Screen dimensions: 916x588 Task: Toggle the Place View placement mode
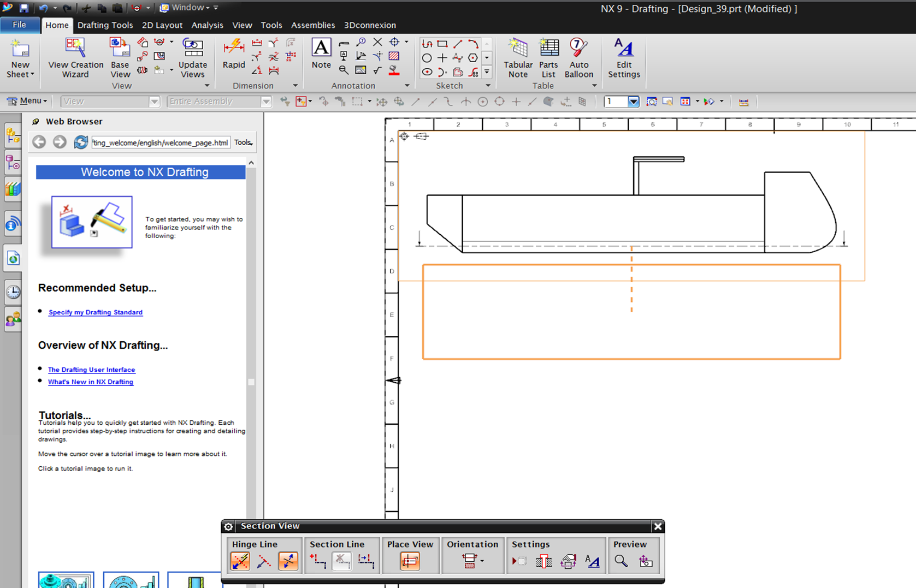[410, 561]
